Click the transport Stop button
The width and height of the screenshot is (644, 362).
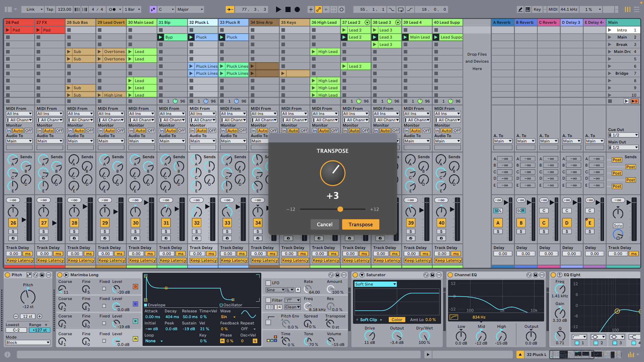pos(288,9)
